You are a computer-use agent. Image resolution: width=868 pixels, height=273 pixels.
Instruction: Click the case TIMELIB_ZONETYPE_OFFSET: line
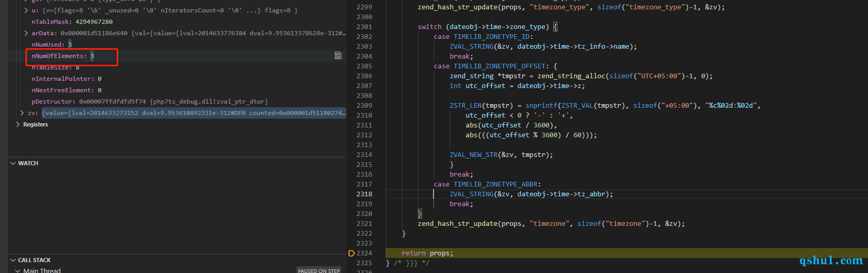pos(495,66)
